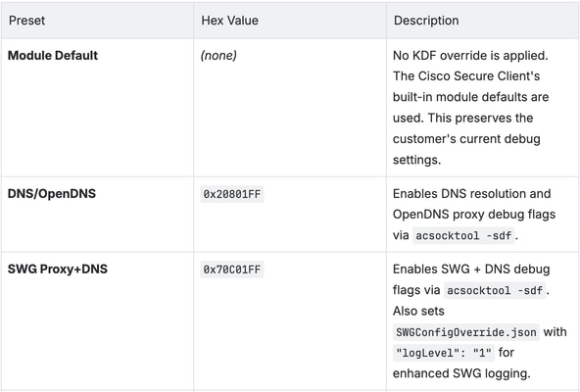Select the DNS/OpenDNS preset name
Viewport: 580px width, 392px height.
pos(52,194)
